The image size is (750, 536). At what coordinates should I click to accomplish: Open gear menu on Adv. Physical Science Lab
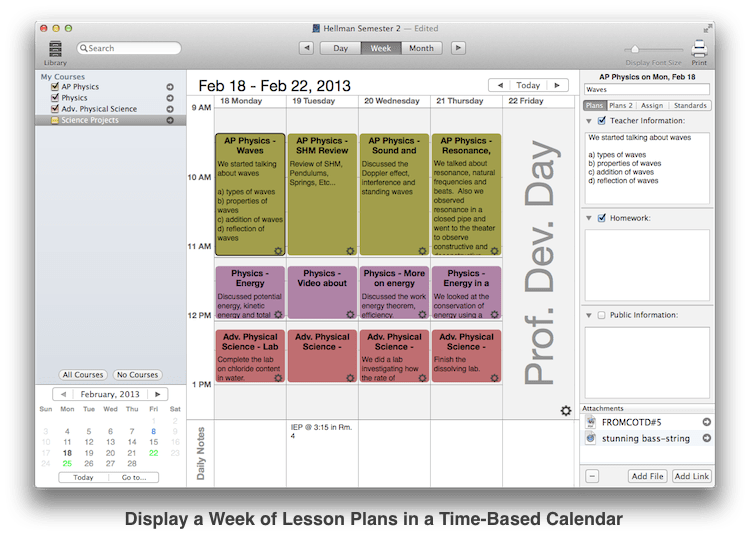click(x=278, y=378)
